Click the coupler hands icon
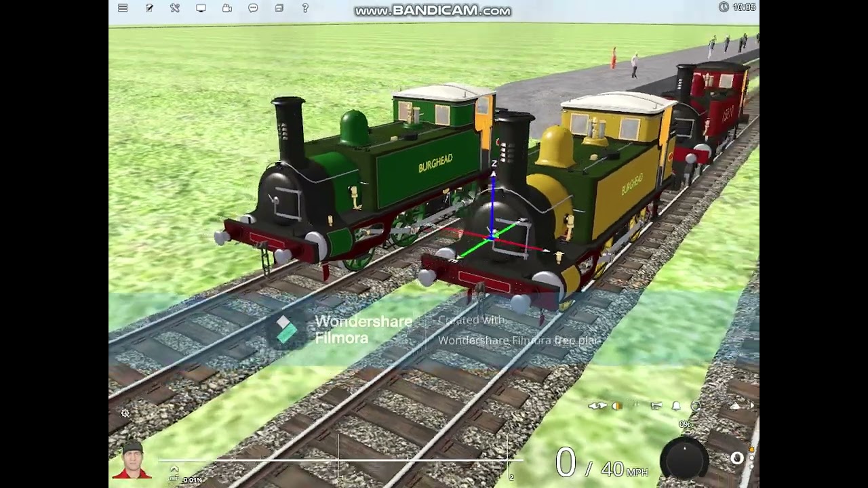 coord(597,406)
